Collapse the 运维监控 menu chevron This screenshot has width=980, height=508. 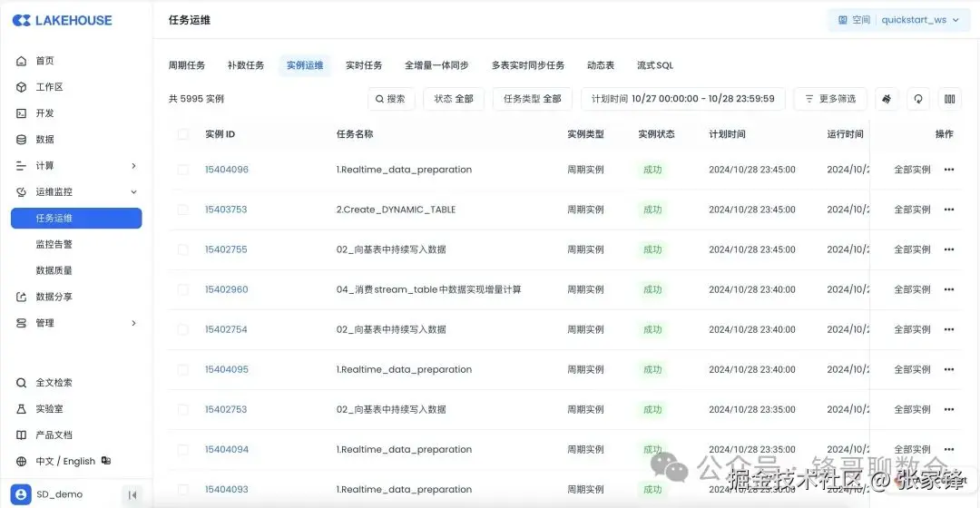tap(133, 191)
